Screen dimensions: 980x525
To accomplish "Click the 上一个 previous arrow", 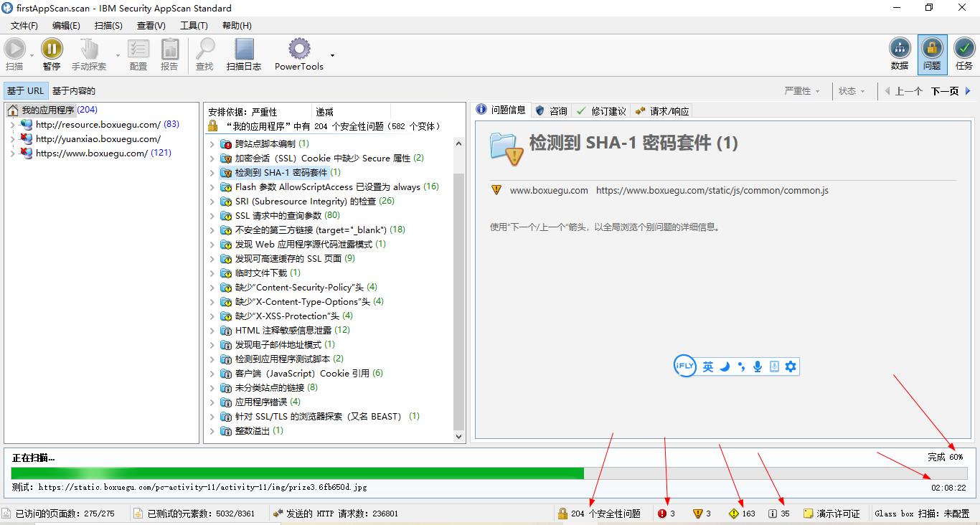I will coord(887,91).
